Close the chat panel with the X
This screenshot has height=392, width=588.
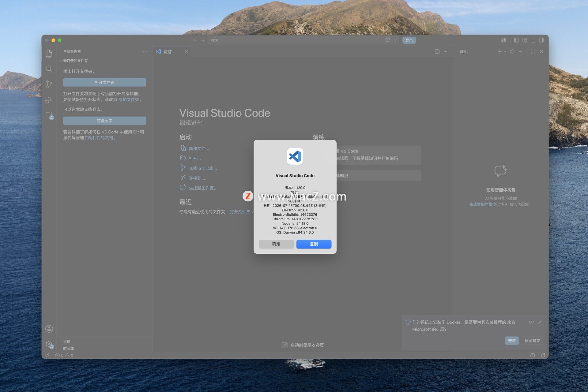(x=541, y=51)
